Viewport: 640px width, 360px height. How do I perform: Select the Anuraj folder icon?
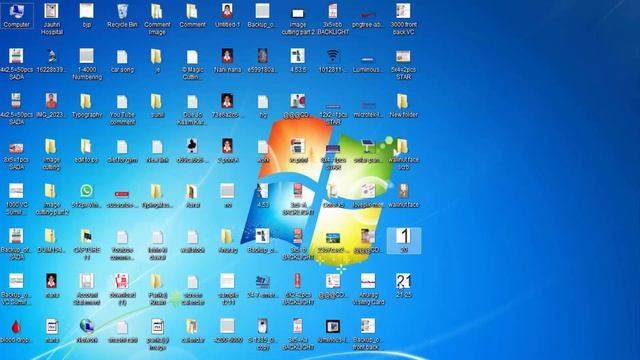coord(227,241)
